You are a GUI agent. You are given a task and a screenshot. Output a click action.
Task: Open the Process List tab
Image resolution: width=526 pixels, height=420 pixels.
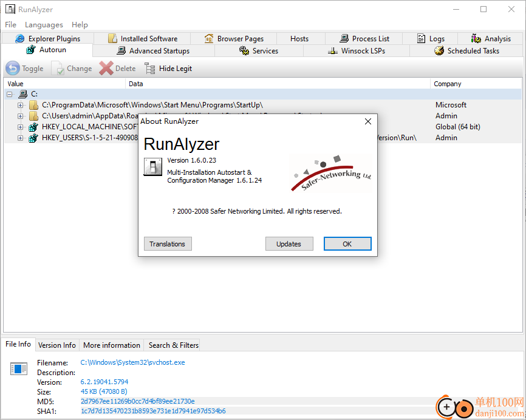click(x=364, y=39)
